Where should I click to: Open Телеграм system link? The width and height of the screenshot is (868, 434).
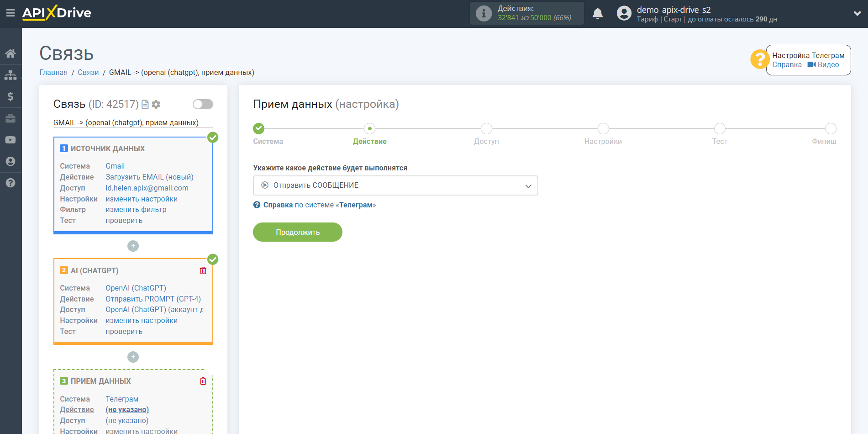(x=122, y=399)
